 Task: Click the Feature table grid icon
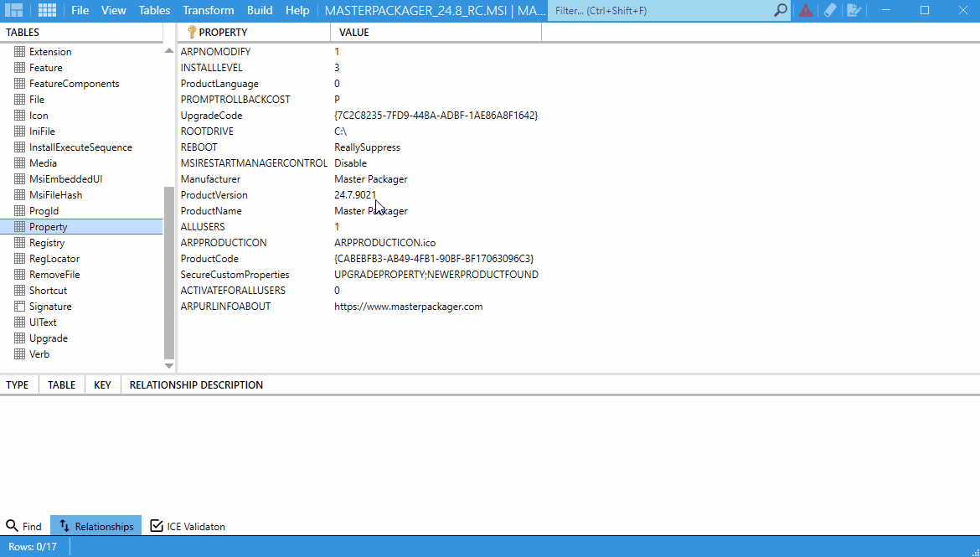[19, 68]
